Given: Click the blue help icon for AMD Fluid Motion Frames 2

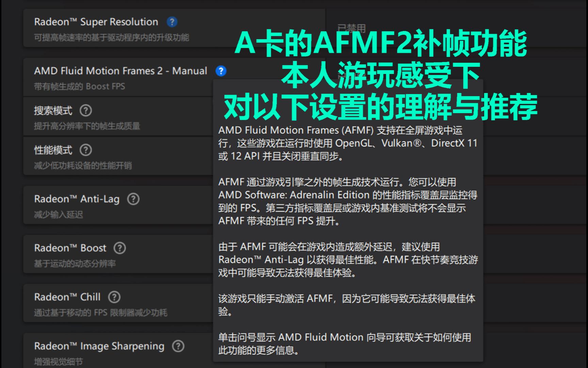Looking at the screenshot, I should (221, 71).
